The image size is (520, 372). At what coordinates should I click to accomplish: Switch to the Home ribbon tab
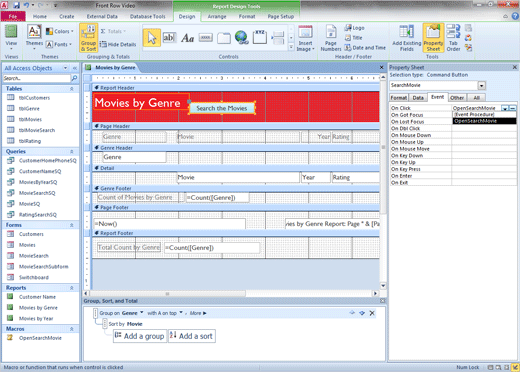40,16
